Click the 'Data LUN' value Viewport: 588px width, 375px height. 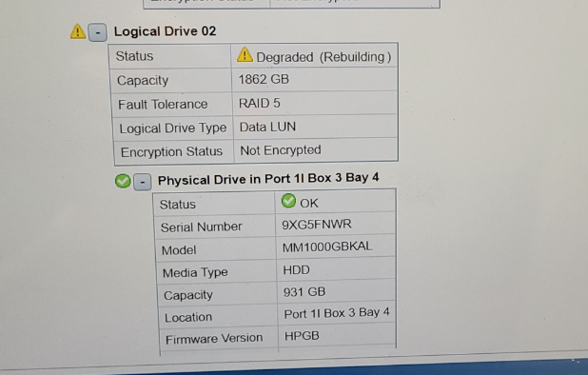[x=267, y=127]
